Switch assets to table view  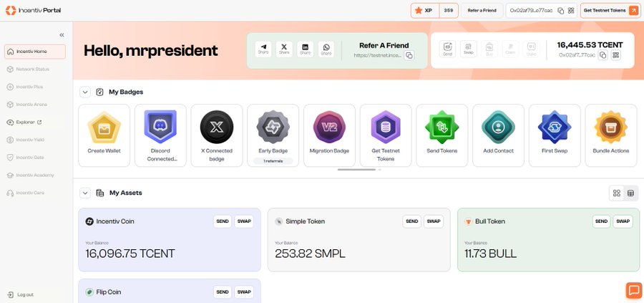[631, 193]
